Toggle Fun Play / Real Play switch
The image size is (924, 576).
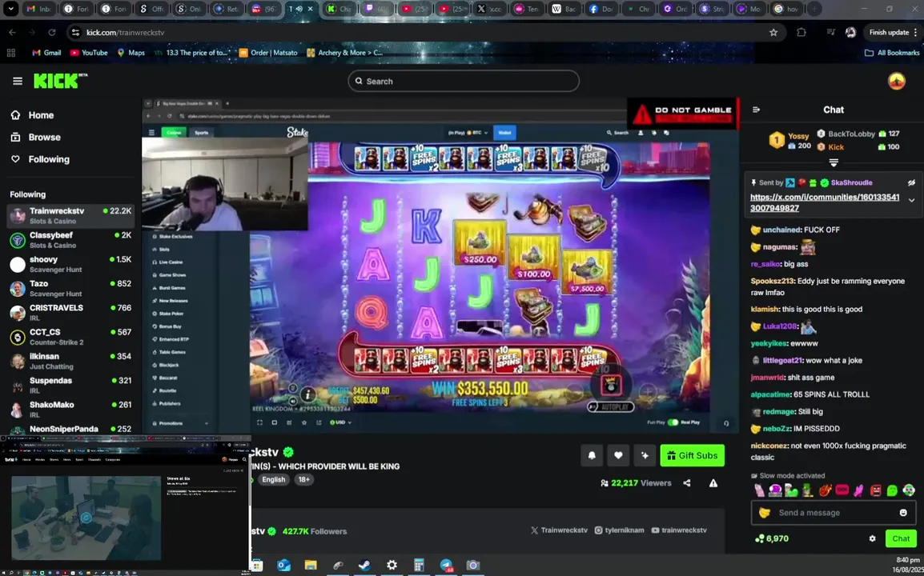[x=673, y=422]
